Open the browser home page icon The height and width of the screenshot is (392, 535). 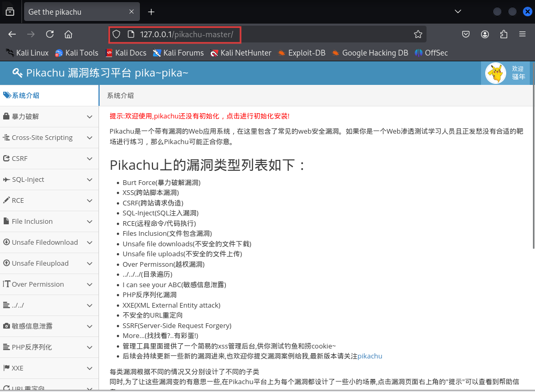[69, 35]
